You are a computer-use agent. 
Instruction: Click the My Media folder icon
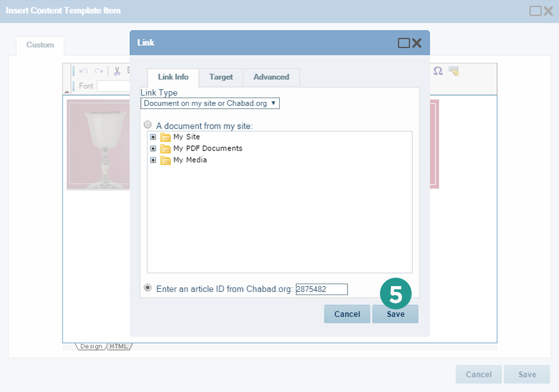165,160
